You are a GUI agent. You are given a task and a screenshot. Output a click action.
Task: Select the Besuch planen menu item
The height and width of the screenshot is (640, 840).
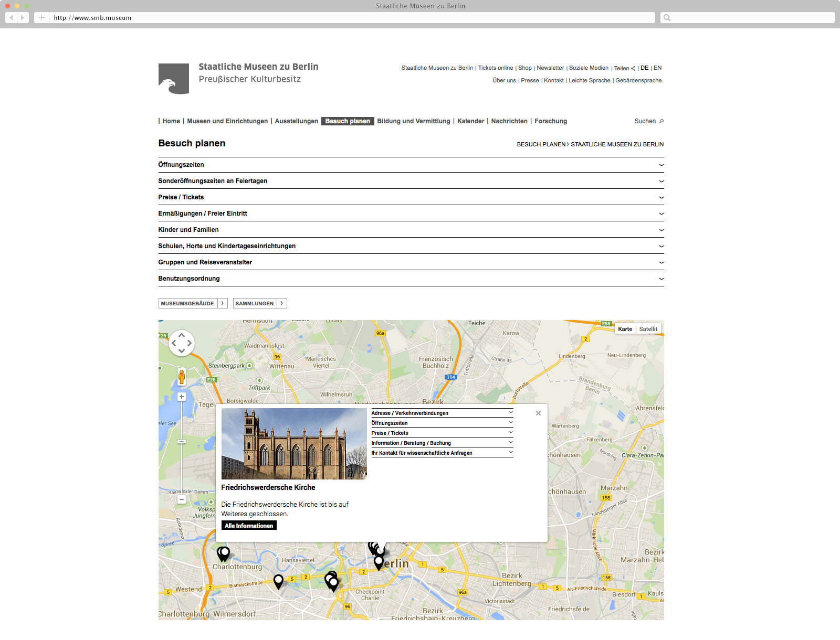pos(348,121)
